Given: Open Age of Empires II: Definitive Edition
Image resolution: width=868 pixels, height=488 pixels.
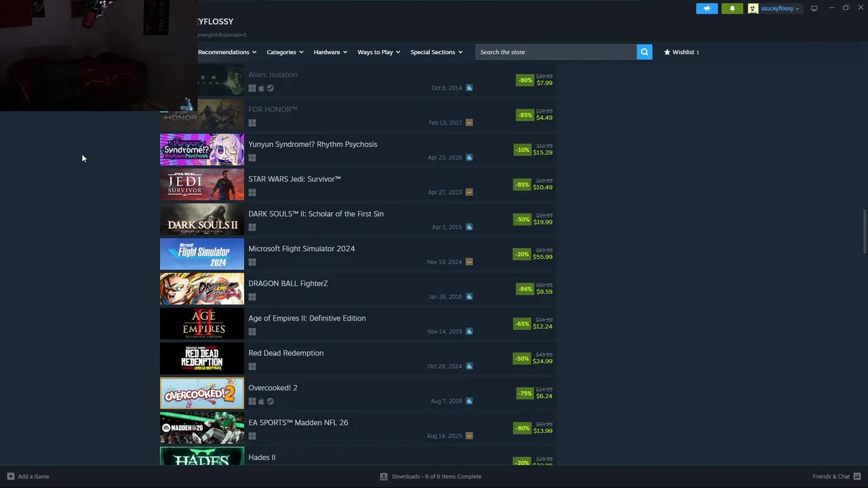Looking at the screenshot, I should click(x=307, y=318).
